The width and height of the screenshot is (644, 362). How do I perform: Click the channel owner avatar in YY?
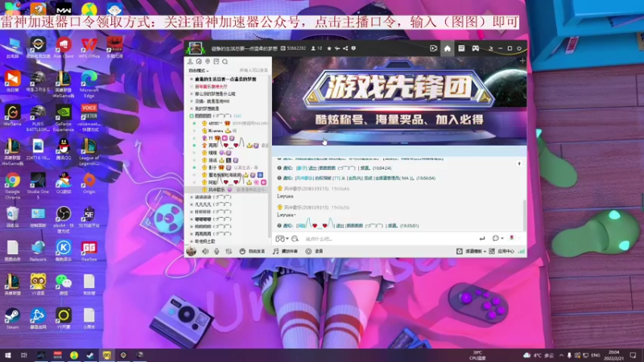pyautogui.click(x=195, y=48)
